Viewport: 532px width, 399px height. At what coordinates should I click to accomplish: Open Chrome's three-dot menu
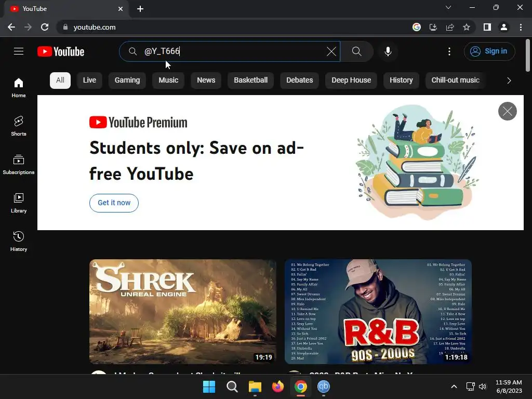pos(521,27)
